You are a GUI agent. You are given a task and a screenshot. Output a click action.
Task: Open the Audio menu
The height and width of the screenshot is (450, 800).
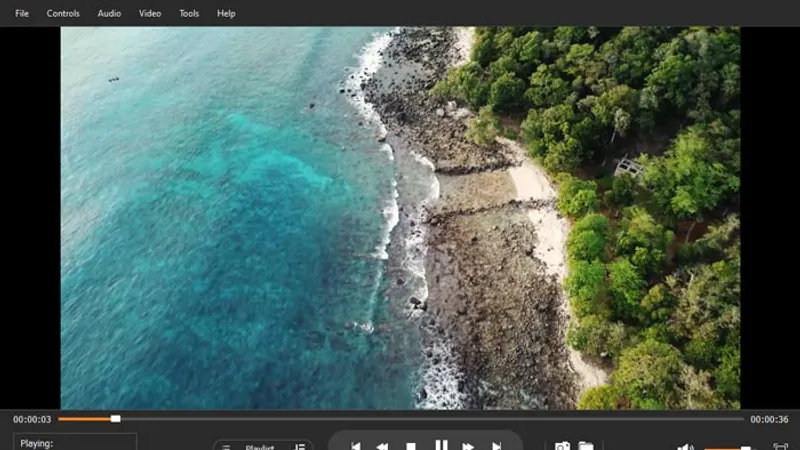pos(109,14)
